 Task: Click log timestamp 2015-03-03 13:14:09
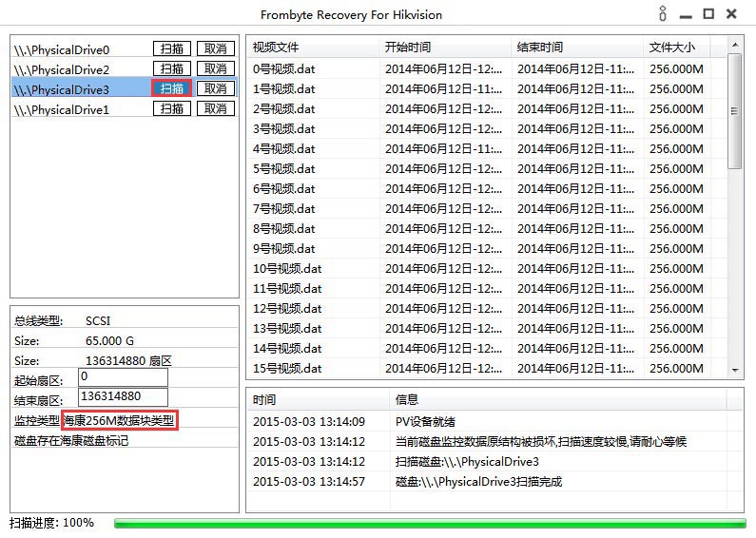coord(309,422)
